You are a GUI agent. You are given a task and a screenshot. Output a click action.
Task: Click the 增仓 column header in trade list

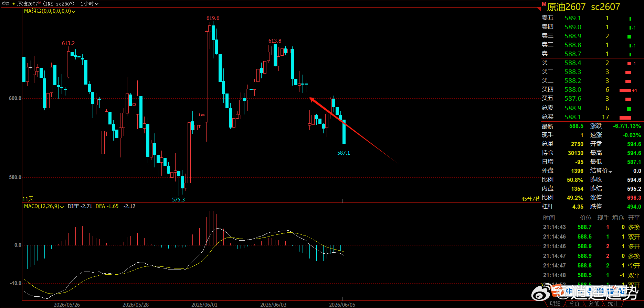pyautogui.click(x=618, y=218)
